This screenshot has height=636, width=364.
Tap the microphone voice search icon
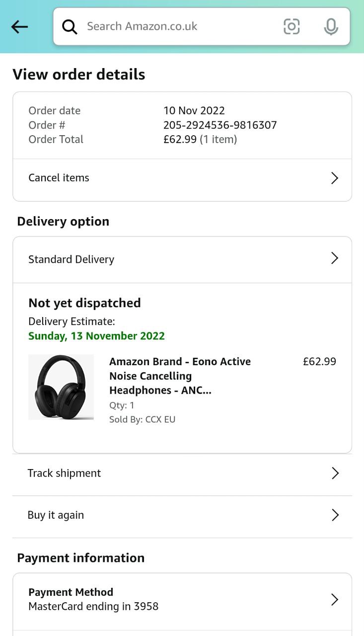click(331, 27)
